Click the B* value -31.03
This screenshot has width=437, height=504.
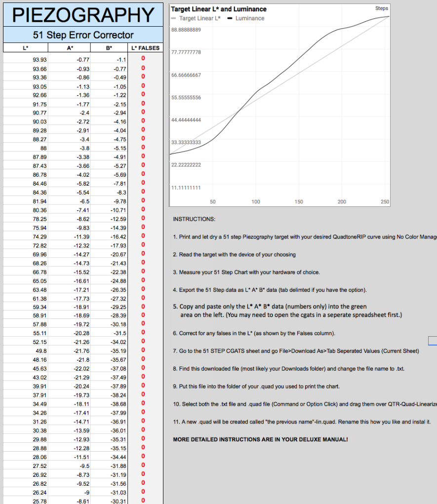tap(109, 493)
